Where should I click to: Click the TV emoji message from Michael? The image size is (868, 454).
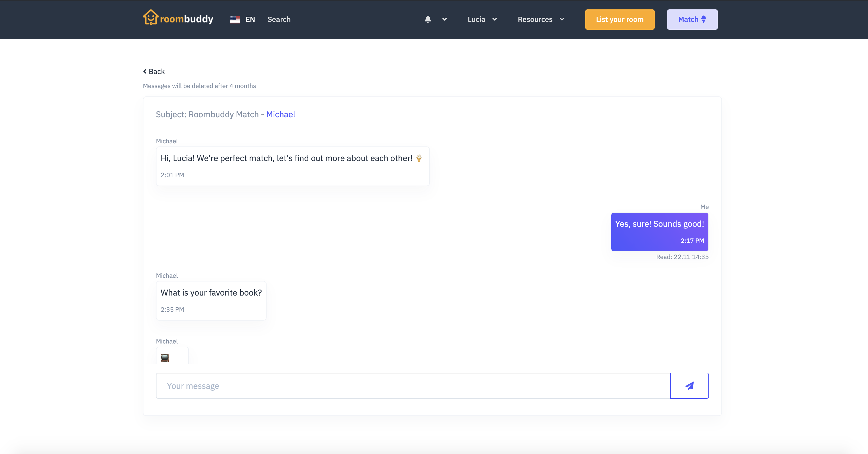pos(165,358)
